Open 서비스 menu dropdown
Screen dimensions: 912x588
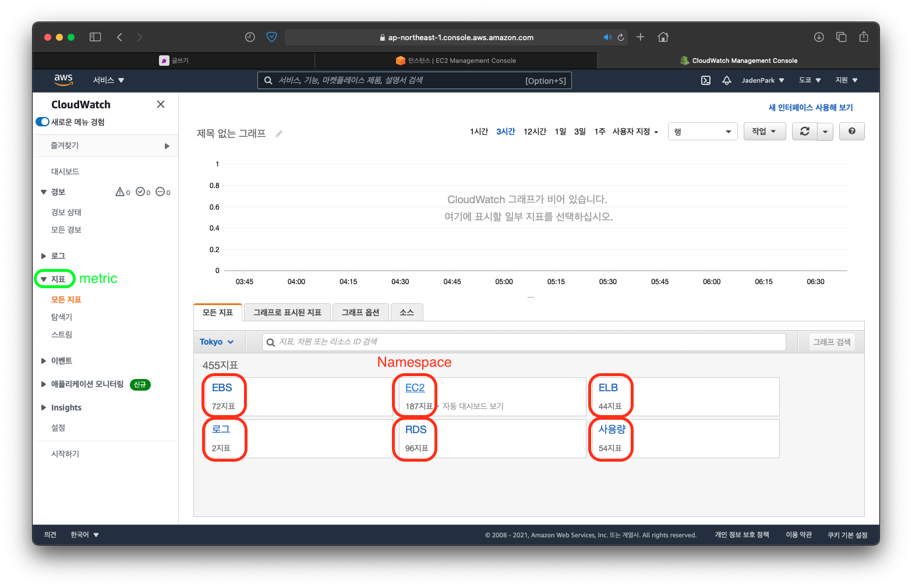coord(109,80)
